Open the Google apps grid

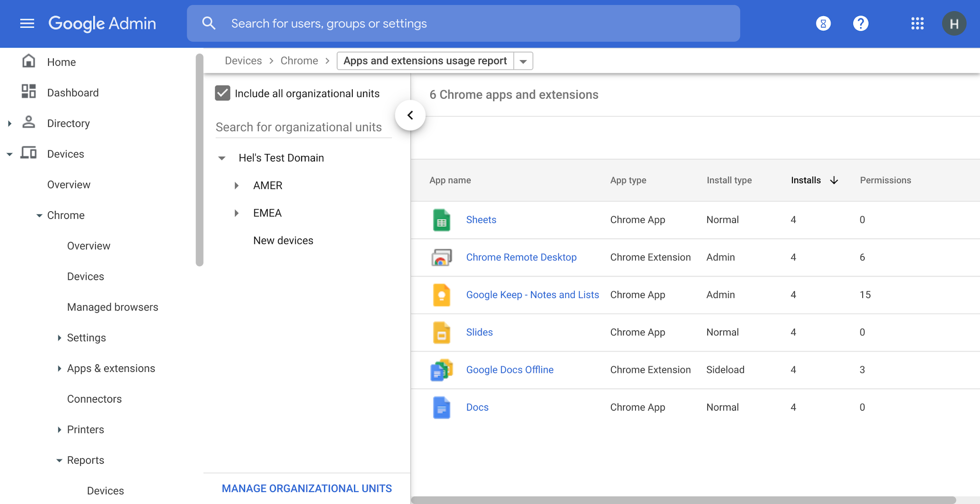pyautogui.click(x=917, y=23)
